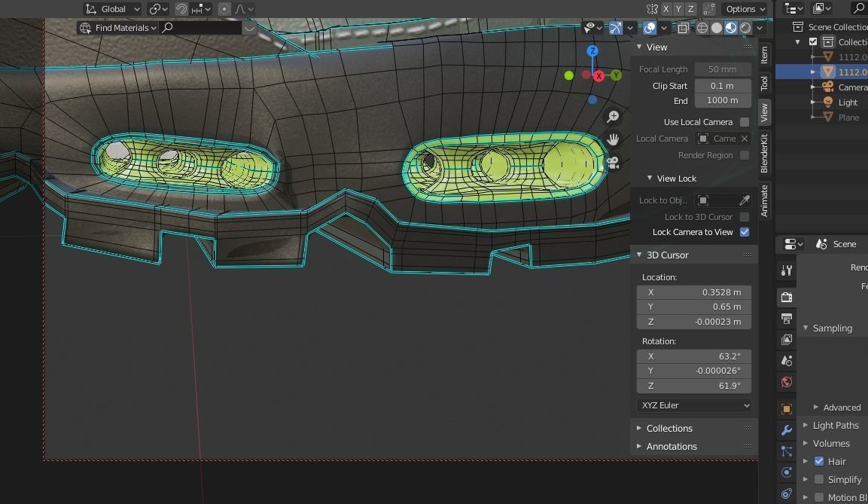Screen dimensions: 868x504
Task: Toggle the Collection exclude checkbox in outliner
Action: pyautogui.click(x=812, y=42)
